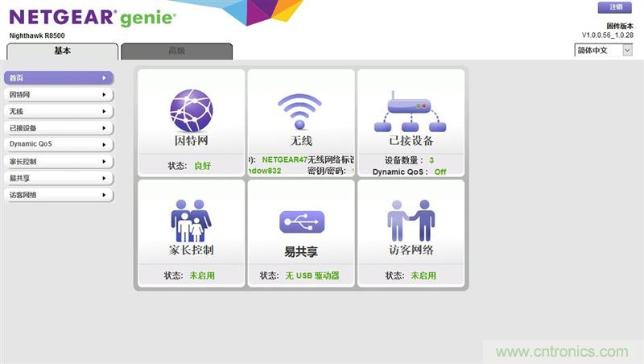644x364 pixels.
Task: Click the Internet globe icon
Action: click(x=191, y=110)
